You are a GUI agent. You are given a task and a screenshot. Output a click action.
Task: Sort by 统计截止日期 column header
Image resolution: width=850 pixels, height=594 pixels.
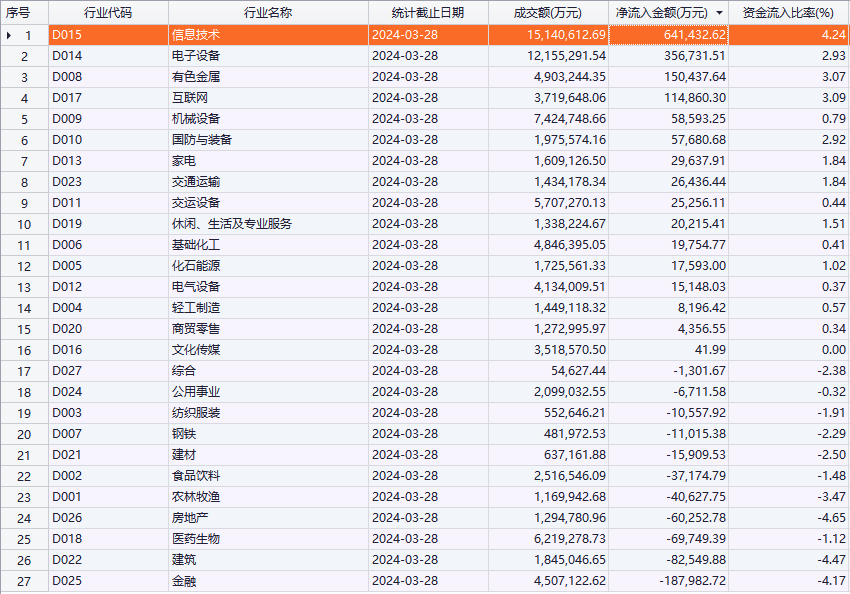[428, 13]
